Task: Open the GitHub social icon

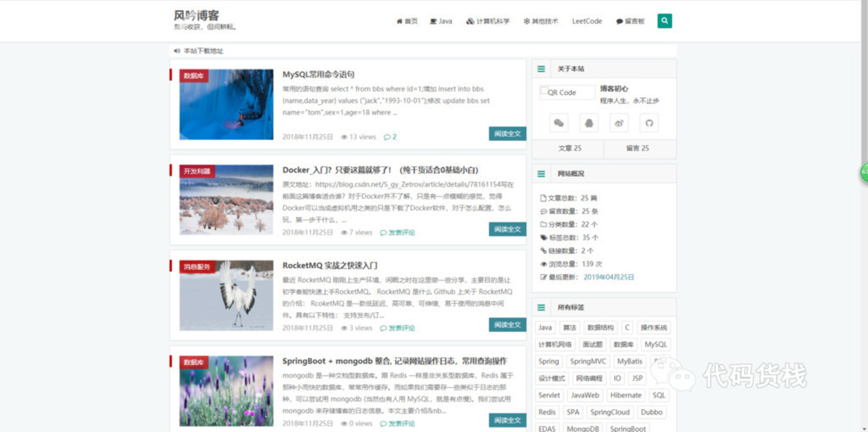Action: click(649, 123)
